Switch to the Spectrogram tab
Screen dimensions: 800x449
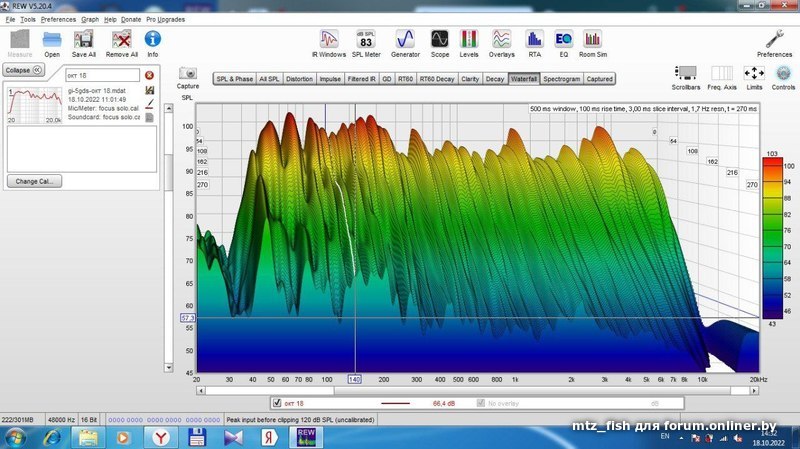(x=561, y=78)
